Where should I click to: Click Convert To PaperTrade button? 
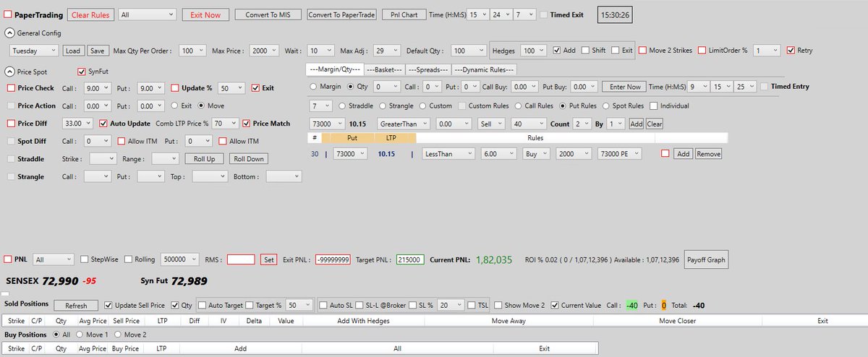point(341,14)
